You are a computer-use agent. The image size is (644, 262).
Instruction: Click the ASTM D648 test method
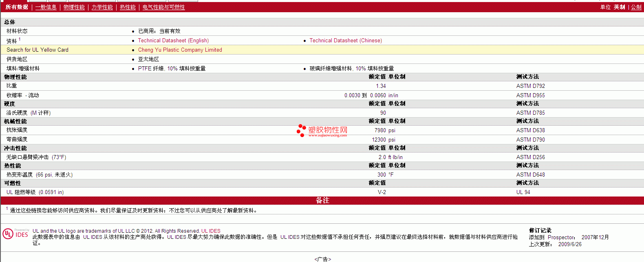pyautogui.click(x=530, y=175)
